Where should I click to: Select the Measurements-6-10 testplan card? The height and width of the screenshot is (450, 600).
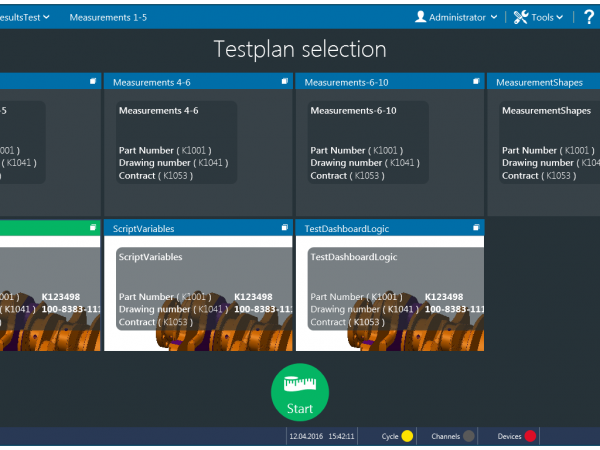tap(368, 142)
